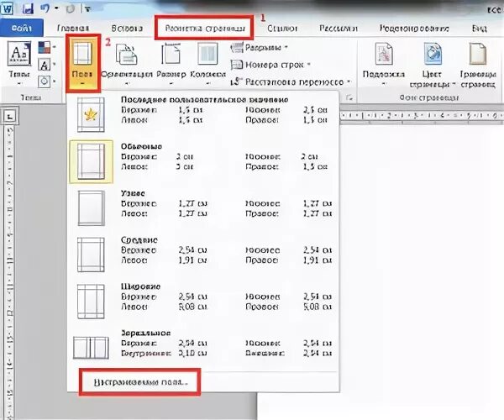
Task: Open the Расстановка переносов dropdown
Action: pyautogui.click(x=291, y=82)
